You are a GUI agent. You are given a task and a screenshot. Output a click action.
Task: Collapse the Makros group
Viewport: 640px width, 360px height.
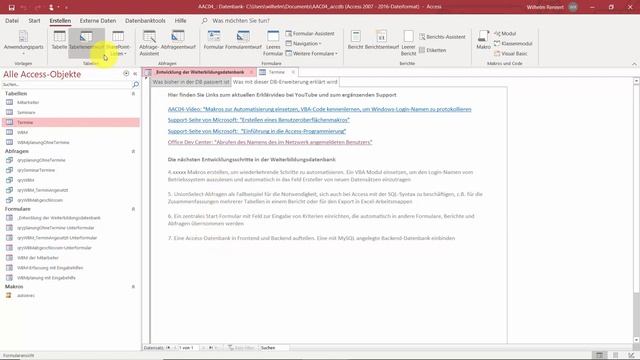pyautogui.click(x=133, y=287)
